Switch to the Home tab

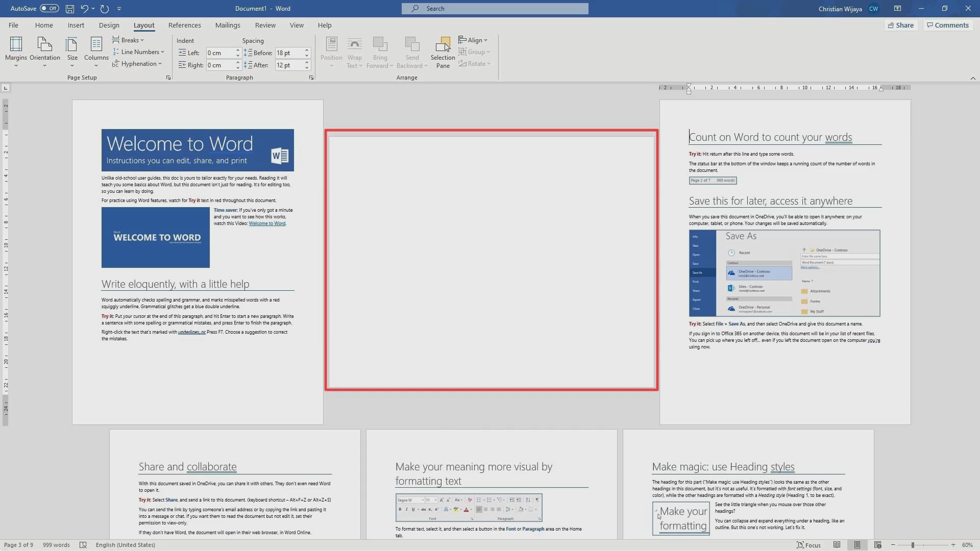[x=44, y=25]
